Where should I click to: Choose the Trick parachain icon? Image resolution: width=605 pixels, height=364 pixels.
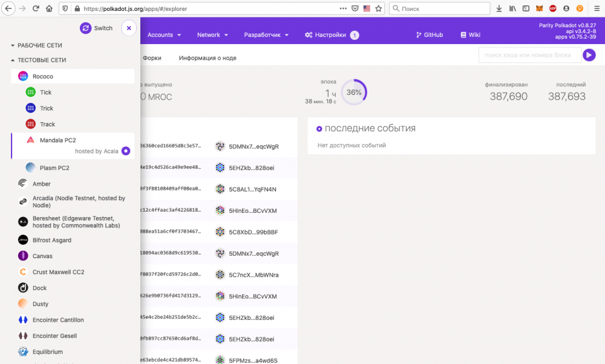pyautogui.click(x=30, y=108)
